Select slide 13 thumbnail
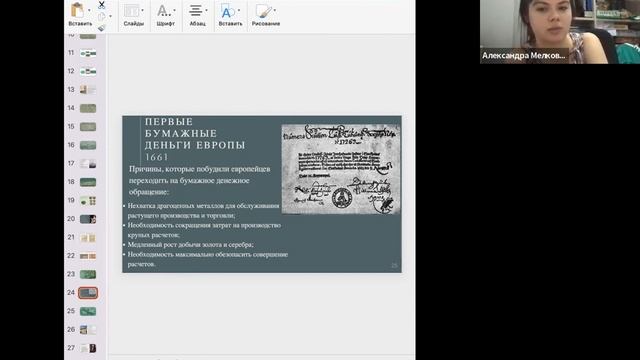Screen dimensions: 640x360 88,90
